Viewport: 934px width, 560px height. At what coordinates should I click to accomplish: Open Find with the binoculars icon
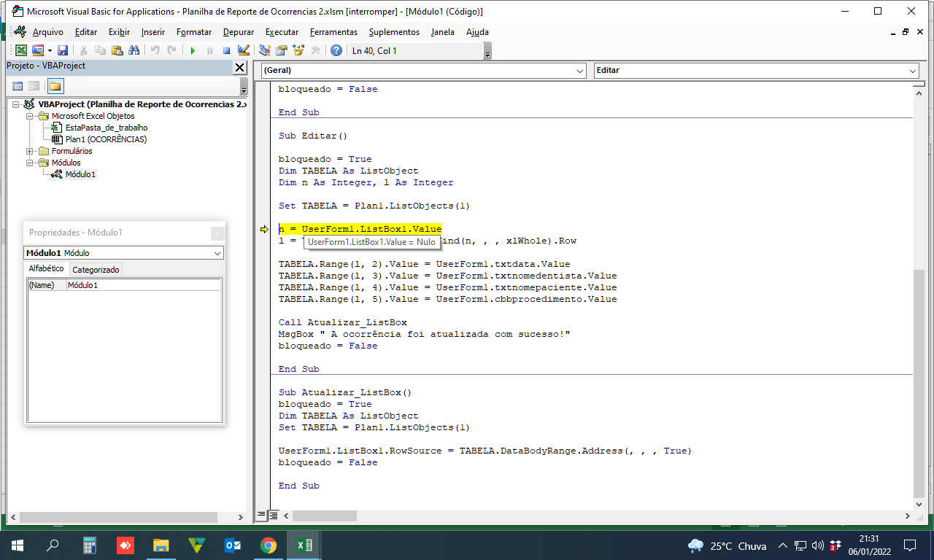(x=134, y=50)
